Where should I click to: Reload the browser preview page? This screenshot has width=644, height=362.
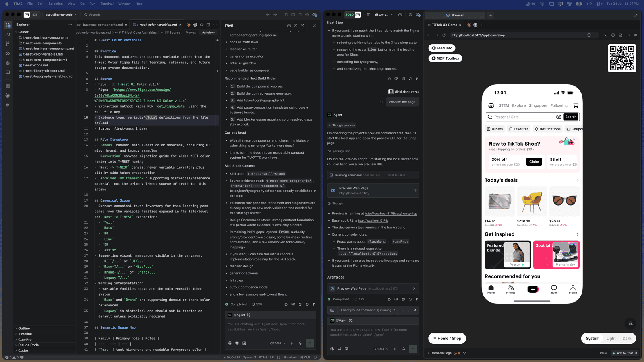click(444, 35)
